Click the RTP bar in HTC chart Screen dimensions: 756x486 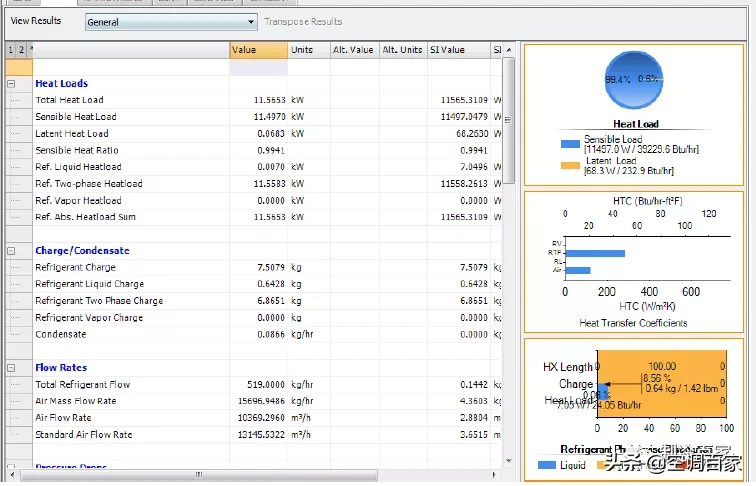coord(595,254)
